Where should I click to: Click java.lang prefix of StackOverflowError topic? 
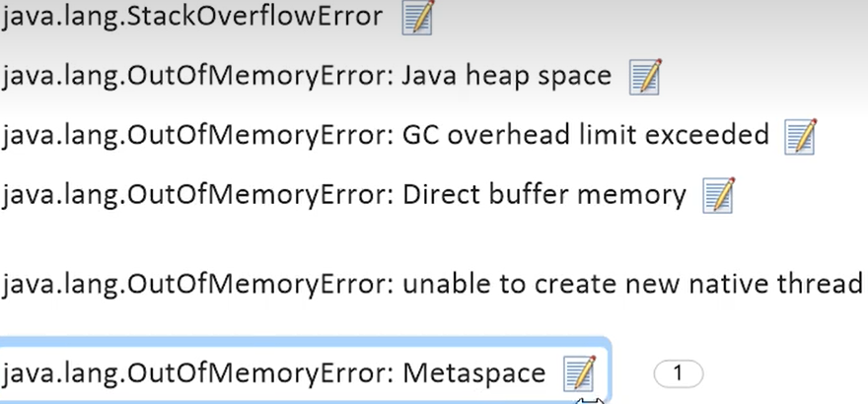[x=60, y=18]
